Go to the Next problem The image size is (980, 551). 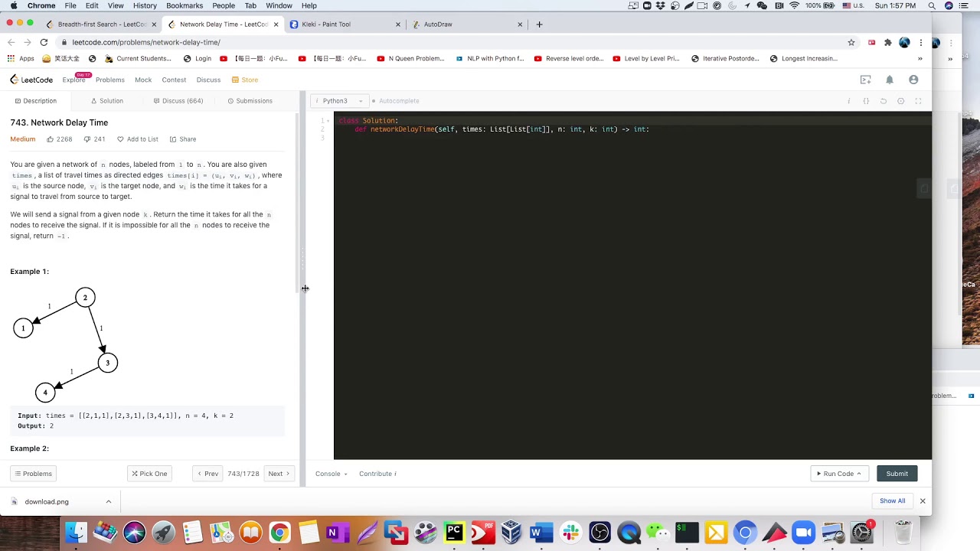pyautogui.click(x=279, y=474)
